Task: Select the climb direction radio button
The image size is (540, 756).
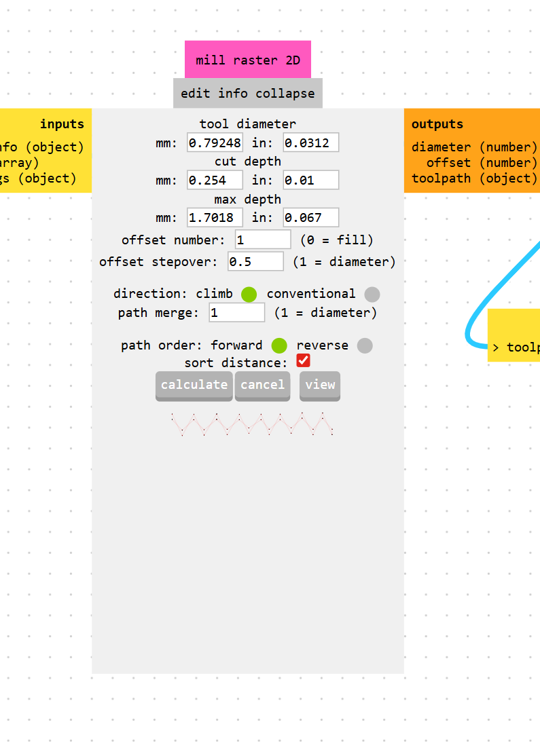Action: click(x=249, y=294)
